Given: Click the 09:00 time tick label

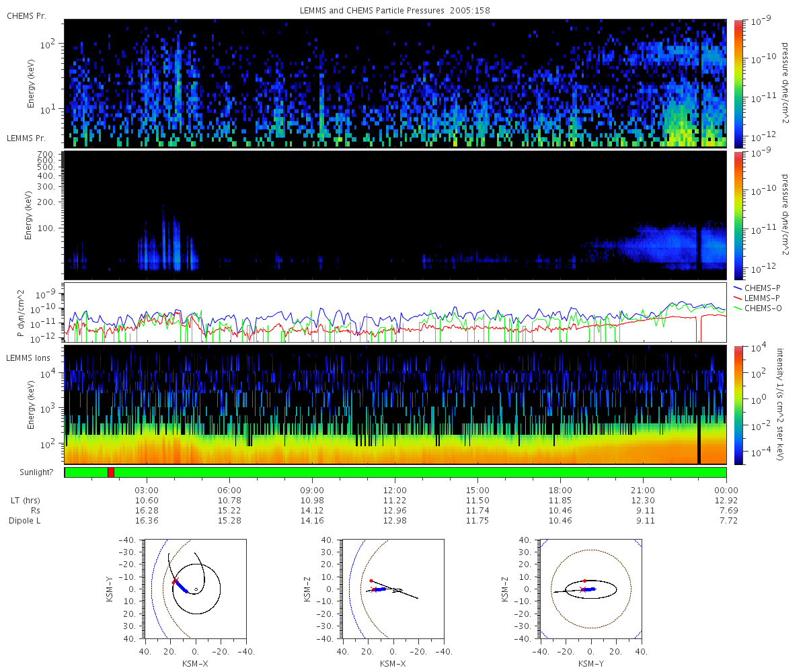Looking at the screenshot, I should [x=312, y=490].
